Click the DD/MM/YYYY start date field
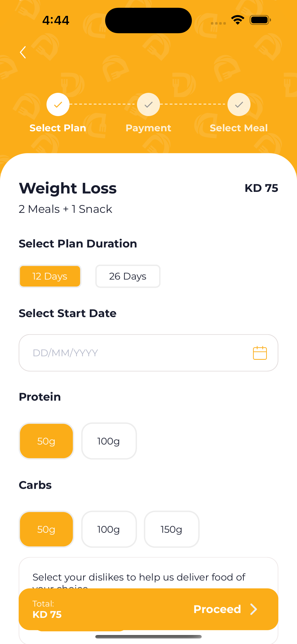This screenshot has width=297, height=644. click(135, 353)
